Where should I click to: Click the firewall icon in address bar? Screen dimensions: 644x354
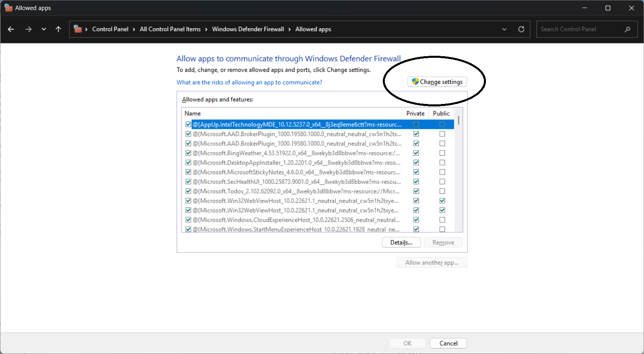click(x=78, y=29)
